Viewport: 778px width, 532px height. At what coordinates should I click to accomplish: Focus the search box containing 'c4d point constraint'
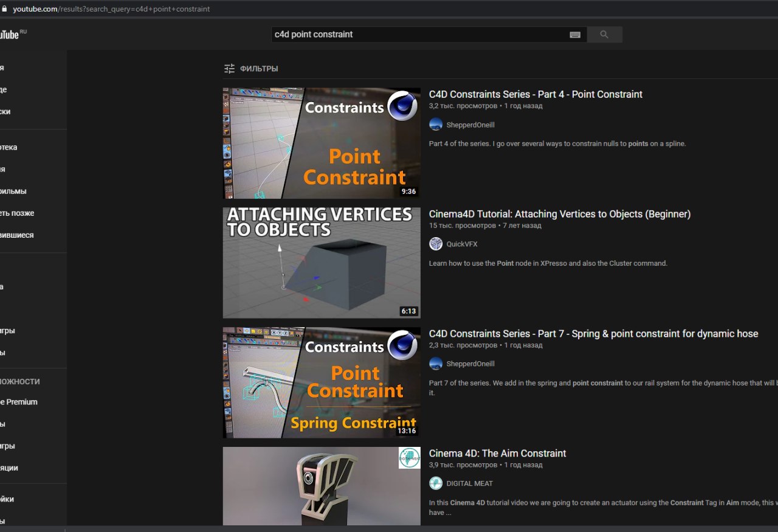click(419, 35)
